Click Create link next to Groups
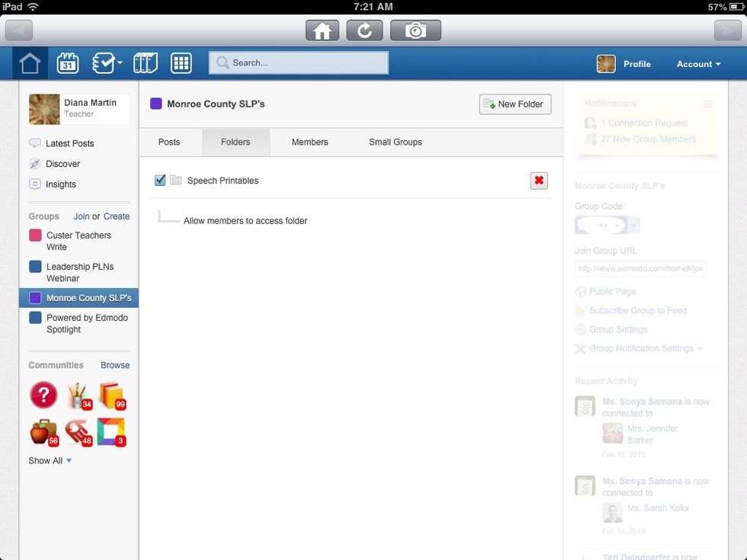Image resolution: width=747 pixels, height=560 pixels. point(117,216)
